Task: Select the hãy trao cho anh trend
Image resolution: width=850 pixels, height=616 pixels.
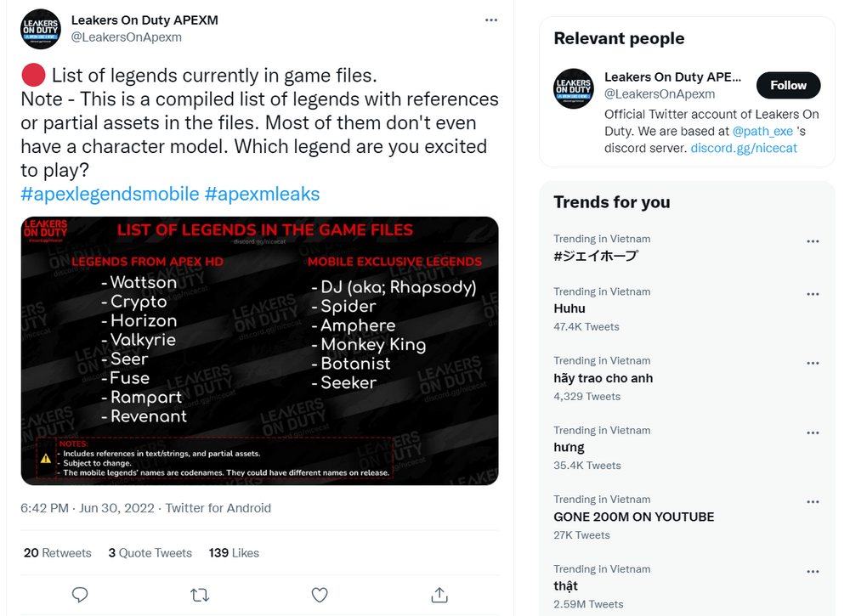Action: (x=603, y=378)
